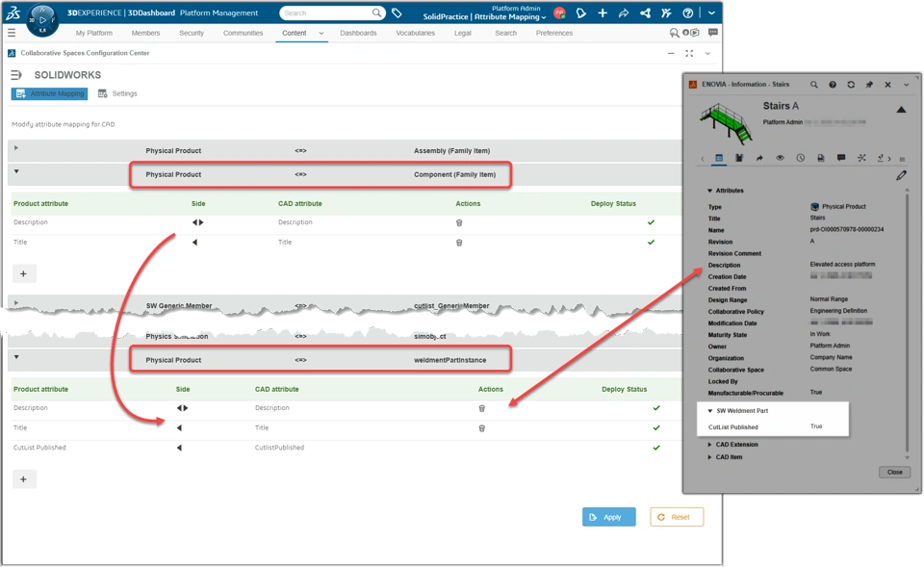Click the top Search input field
Image resolution: width=924 pixels, height=567 pixels.
click(327, 13)
